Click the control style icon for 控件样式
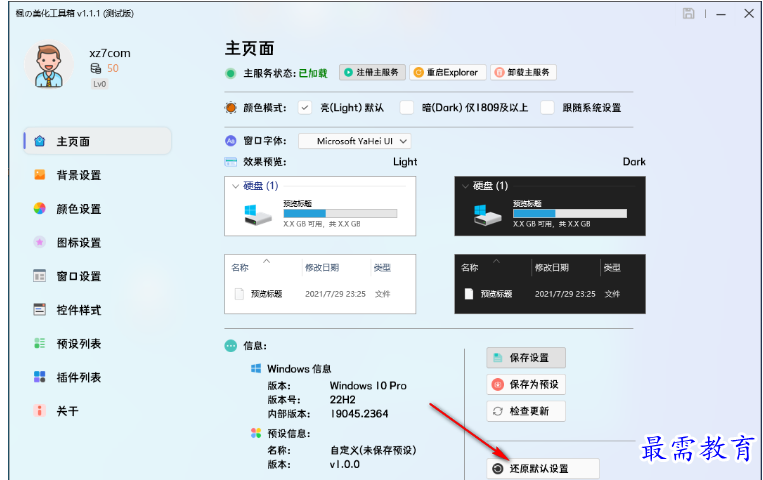The image size is (763, 480). click(40, 310)
